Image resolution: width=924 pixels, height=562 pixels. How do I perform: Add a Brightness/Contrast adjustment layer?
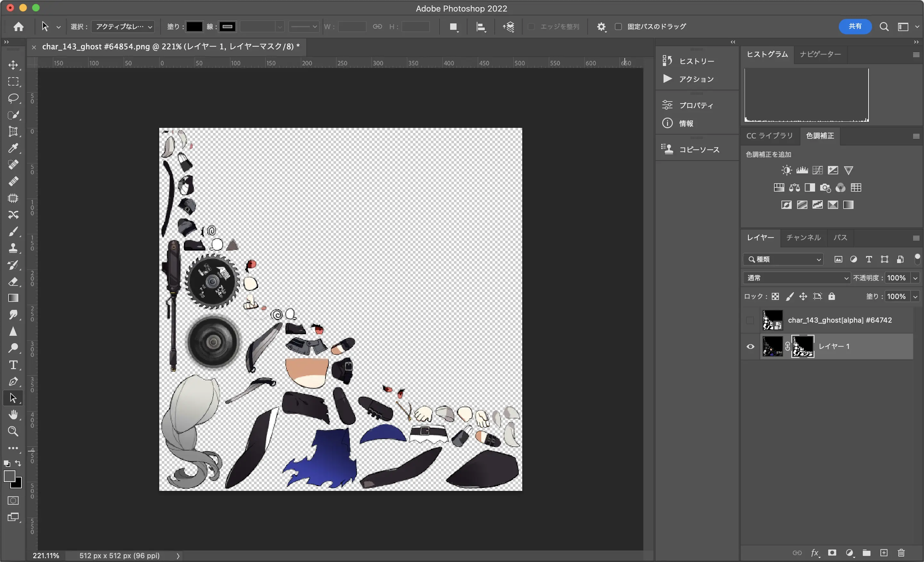(786, 170)
